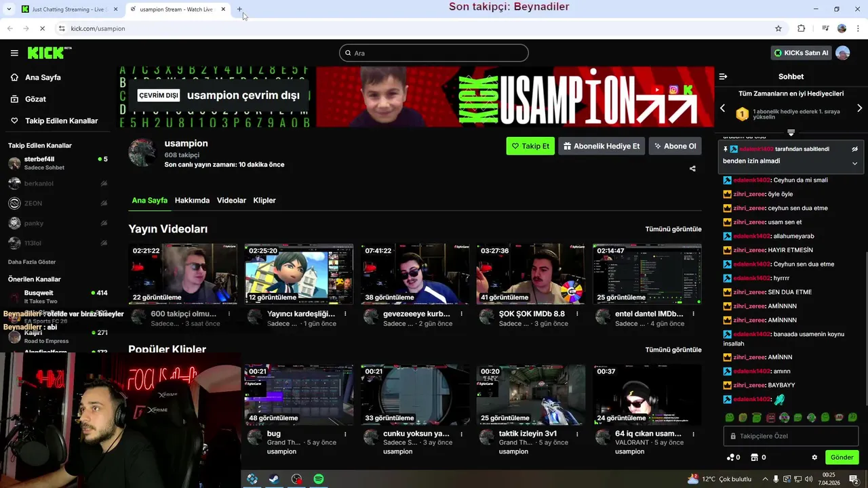
Task: Open the '600 takipçi olmu...' video thumbnail
Action: [183, 274]
